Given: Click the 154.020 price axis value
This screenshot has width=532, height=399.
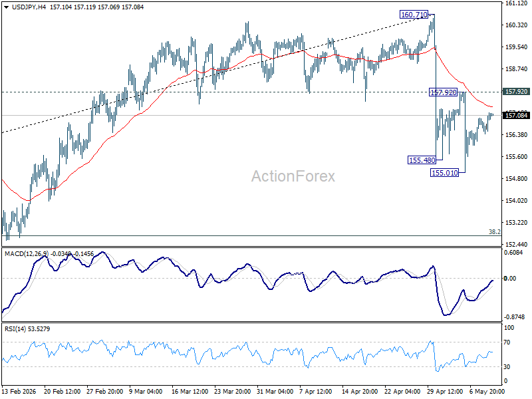Looking at the screenshot, I should tap(517, 201).
